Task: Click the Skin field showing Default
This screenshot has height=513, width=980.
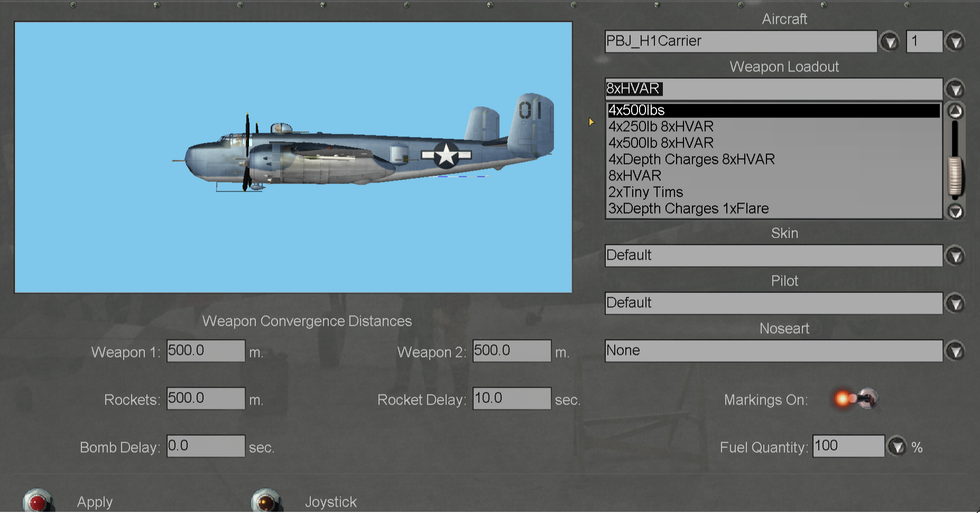Action: pyautogui.click(x=774, y=256)
